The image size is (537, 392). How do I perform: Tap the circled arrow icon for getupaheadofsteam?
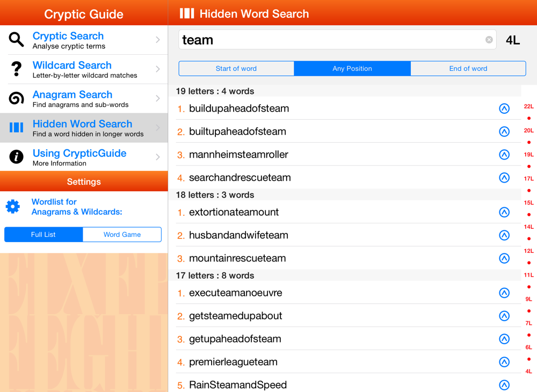[x=504, y=339]
